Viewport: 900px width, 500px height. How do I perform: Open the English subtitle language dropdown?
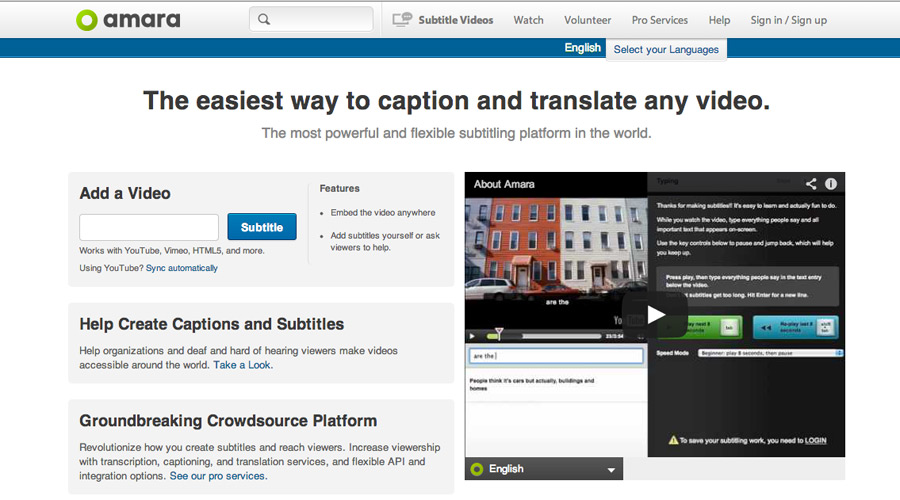pos(544,469)
